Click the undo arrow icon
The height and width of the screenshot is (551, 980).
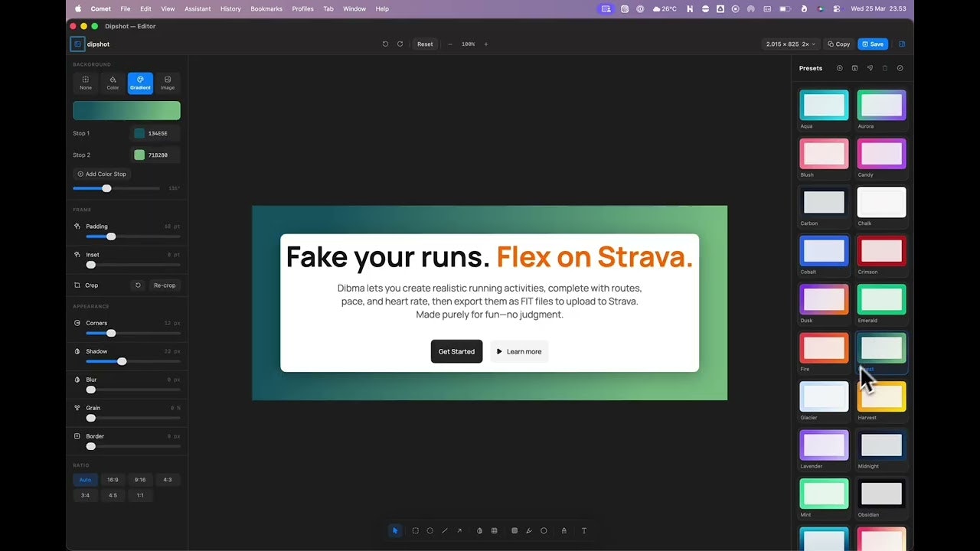[385, 44]
